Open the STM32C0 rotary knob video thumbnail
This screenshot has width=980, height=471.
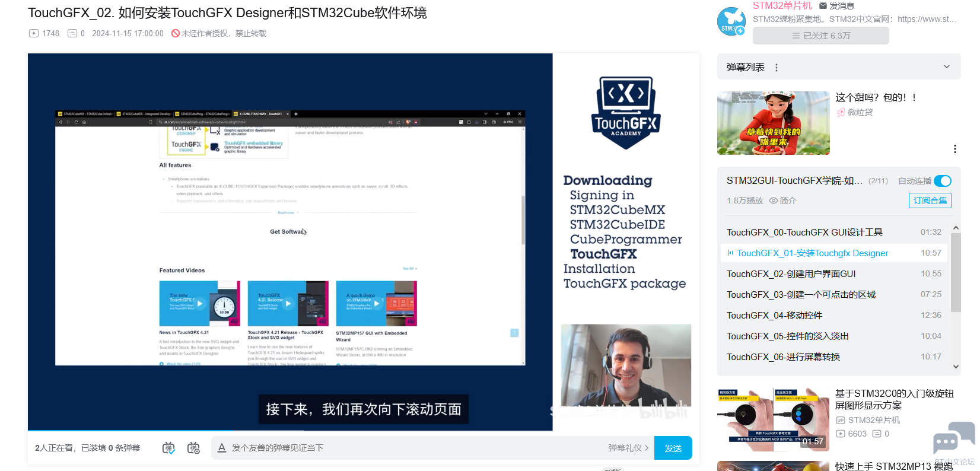click(773, 419)
